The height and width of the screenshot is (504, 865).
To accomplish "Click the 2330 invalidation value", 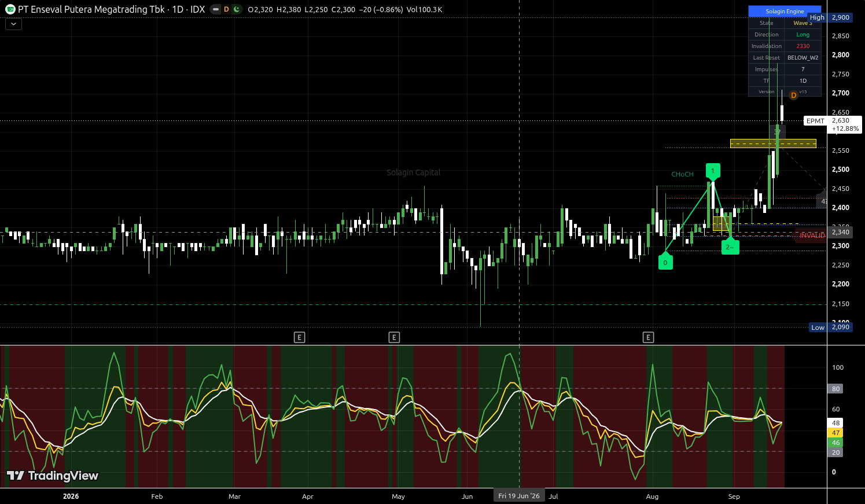I will pos(803,46).
